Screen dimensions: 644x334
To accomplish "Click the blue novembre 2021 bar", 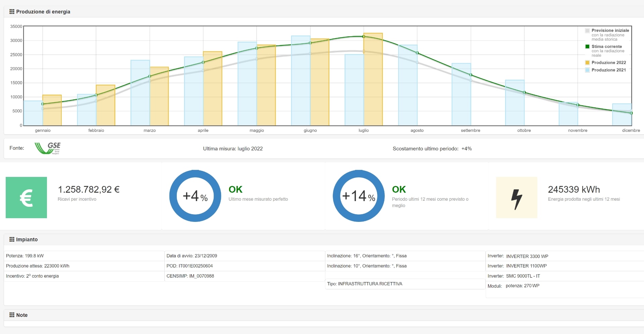I will 569,114.
